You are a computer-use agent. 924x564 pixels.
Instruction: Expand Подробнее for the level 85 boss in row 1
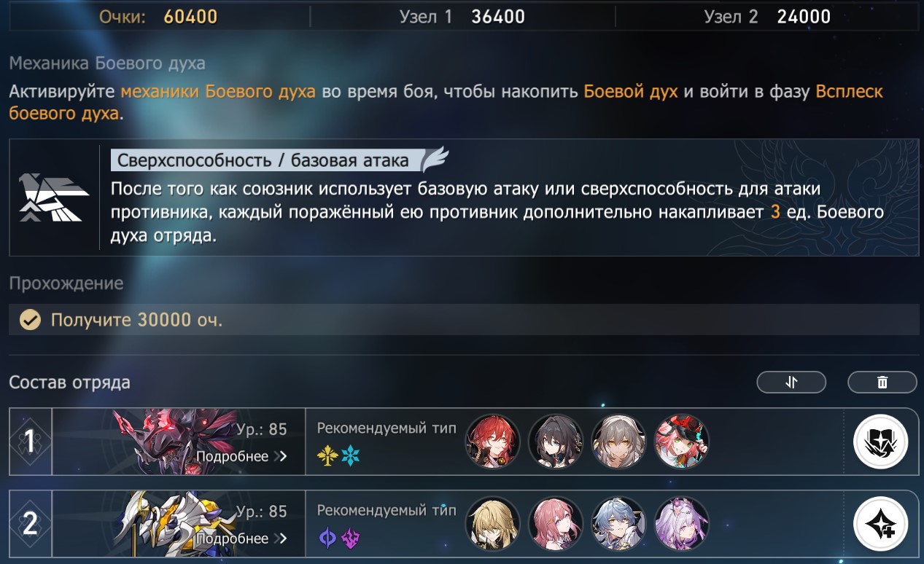click(x=241, y=457)
